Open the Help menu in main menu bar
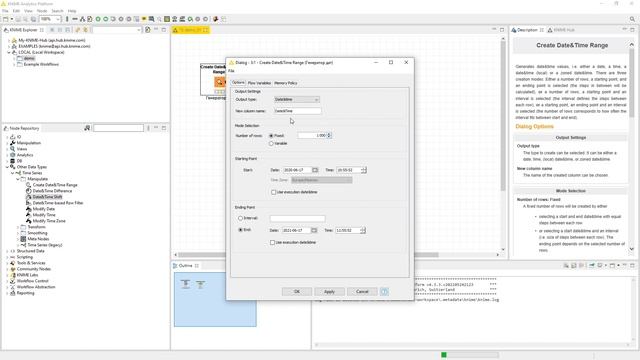Image resolution: width=640 pixels, height=360 pixels. coord(72,11)
